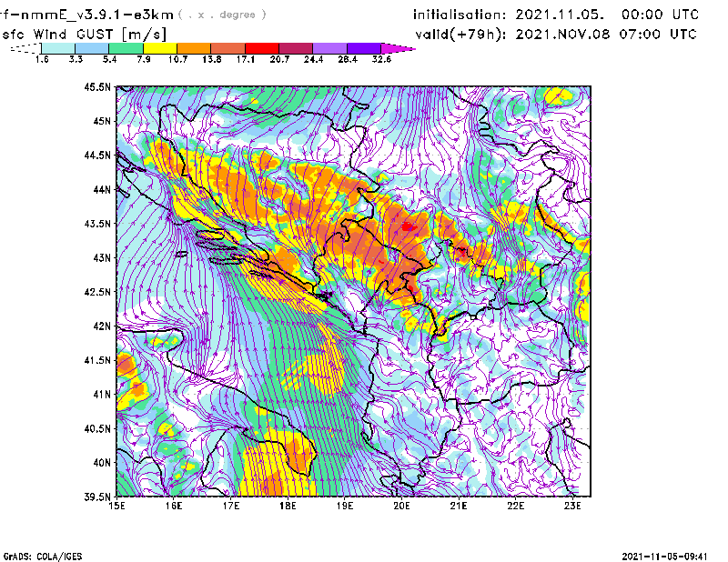Viewport: 728px width, 562px height.
Task: Click the dashed white arrow below 1.6 in legend
Action: click(25, 48)
